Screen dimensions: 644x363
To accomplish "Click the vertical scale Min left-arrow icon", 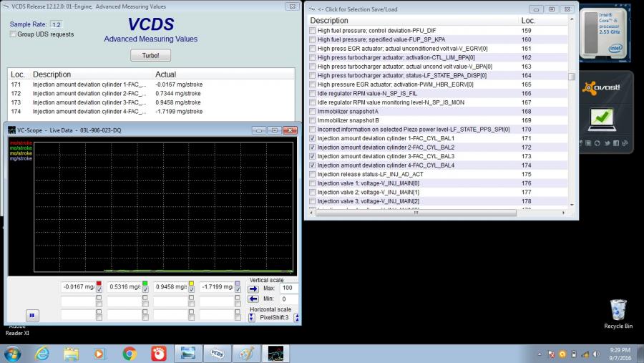I will click(x=253, y=299).
